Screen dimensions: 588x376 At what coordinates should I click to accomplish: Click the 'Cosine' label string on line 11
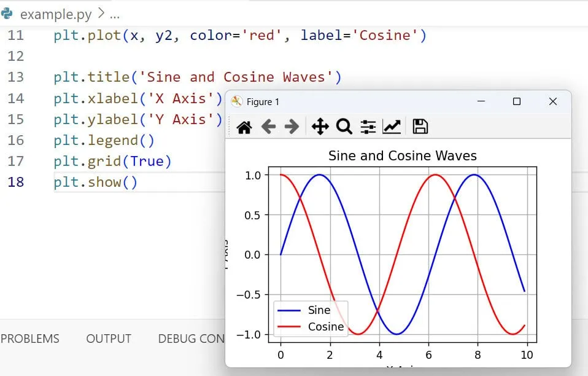pos(385,36)
